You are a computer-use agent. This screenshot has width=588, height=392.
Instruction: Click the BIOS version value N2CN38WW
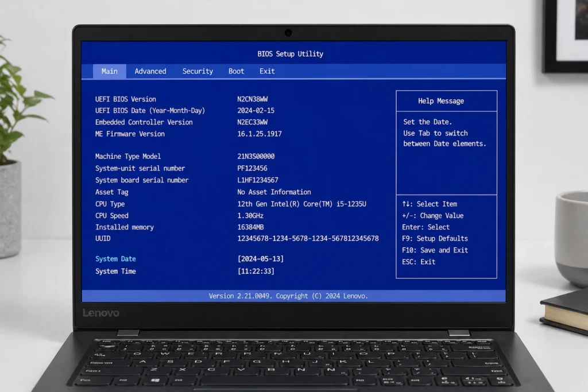click(x=253, y=99)
